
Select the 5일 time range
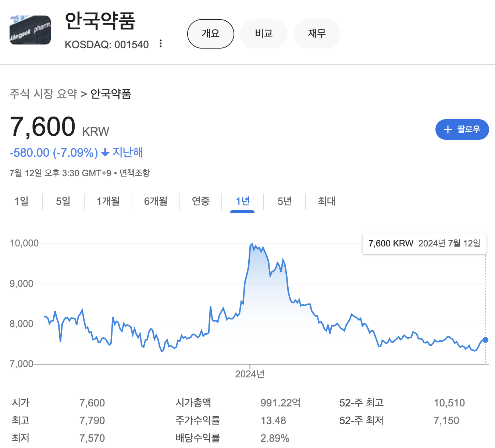[x=63, y=201]
